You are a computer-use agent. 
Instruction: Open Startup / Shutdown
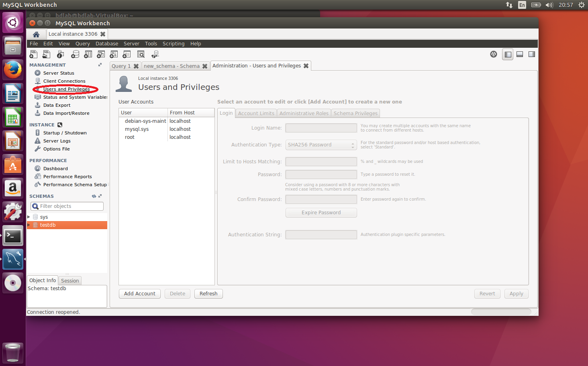click(65, 133)
